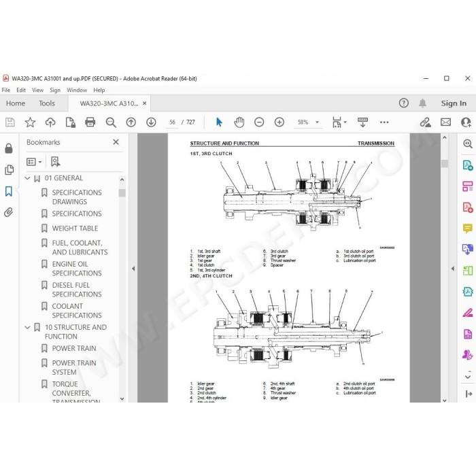This screenshot has height=476, width=476.
Task: Print the document with the printer icon
Action: (x=90, y=122)
